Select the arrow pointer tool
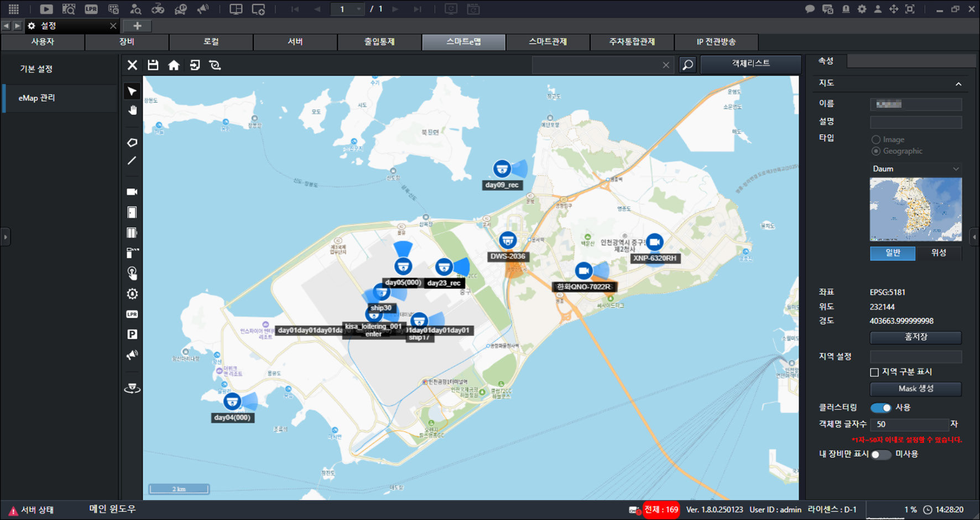Screen dimensions: 980x520 pyautogui.click(x=132, y=91)
